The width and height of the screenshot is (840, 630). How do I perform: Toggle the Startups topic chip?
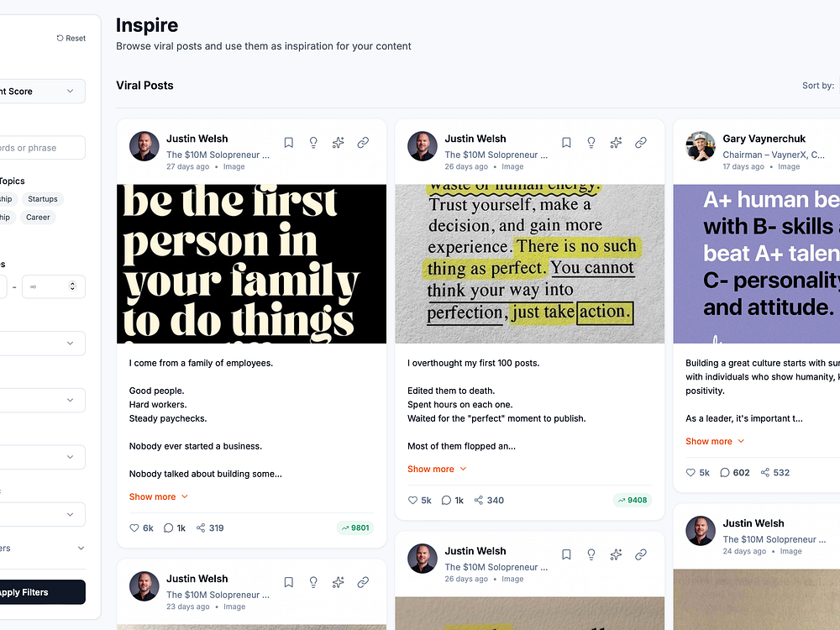tap(42, 199)
